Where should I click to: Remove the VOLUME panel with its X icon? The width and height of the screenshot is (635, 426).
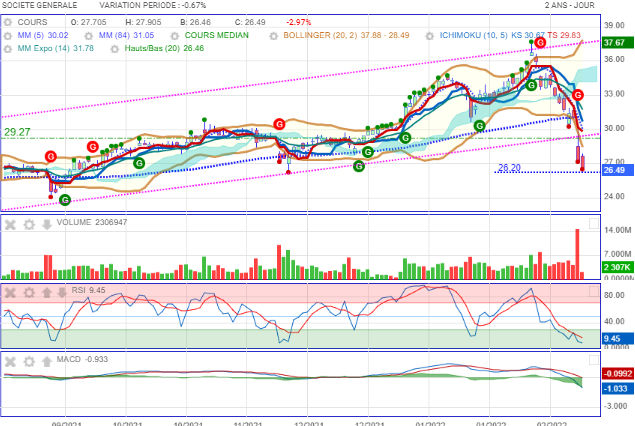(11, 224)
